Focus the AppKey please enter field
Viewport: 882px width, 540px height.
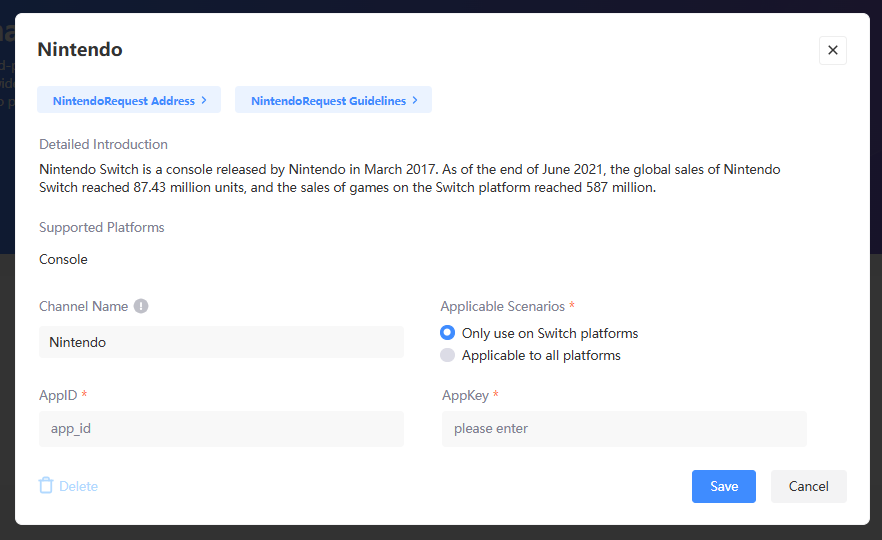623,429
